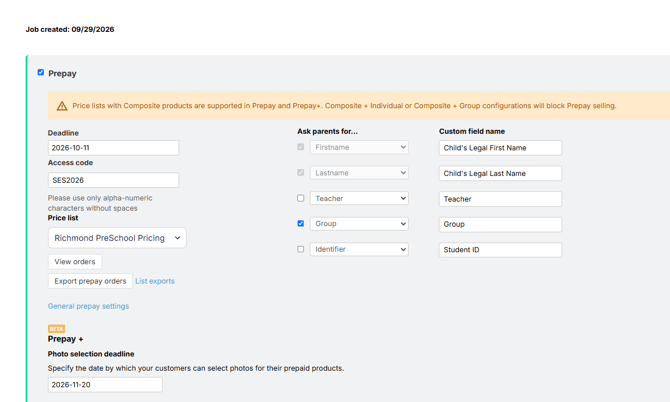The image size is (670, 402).
Task: Click the BETA badge
Action: click(x=56, y=329)
